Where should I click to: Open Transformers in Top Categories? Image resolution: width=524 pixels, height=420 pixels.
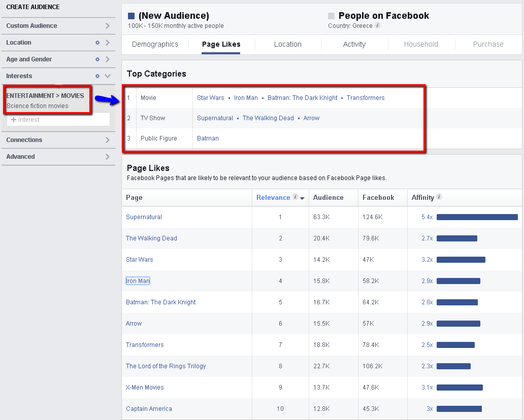366,98
